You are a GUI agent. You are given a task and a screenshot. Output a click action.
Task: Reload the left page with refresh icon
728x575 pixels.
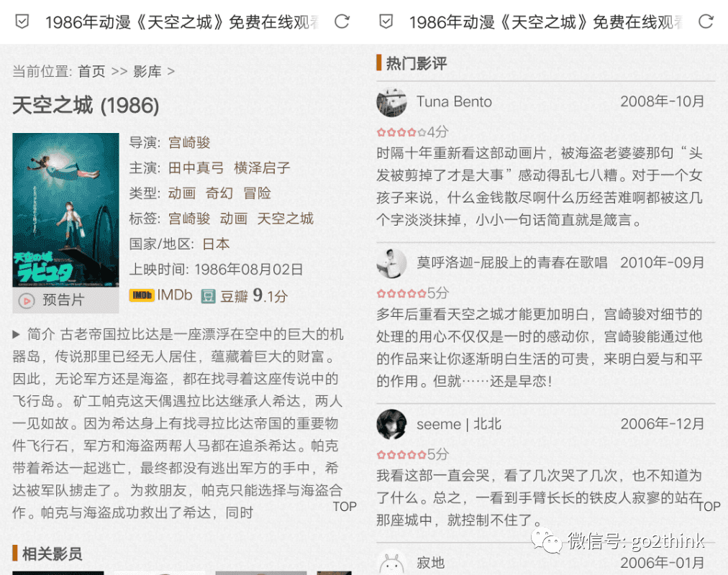pos(342,22)
